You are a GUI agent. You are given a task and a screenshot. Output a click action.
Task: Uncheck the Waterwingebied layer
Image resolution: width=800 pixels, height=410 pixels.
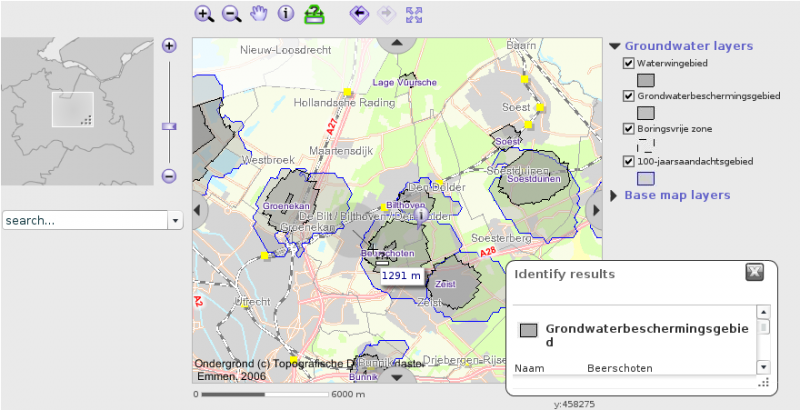pos(629,63)
